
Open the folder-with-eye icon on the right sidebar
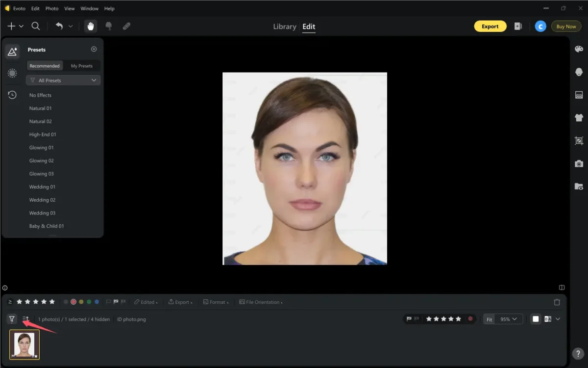pos(579,186)
